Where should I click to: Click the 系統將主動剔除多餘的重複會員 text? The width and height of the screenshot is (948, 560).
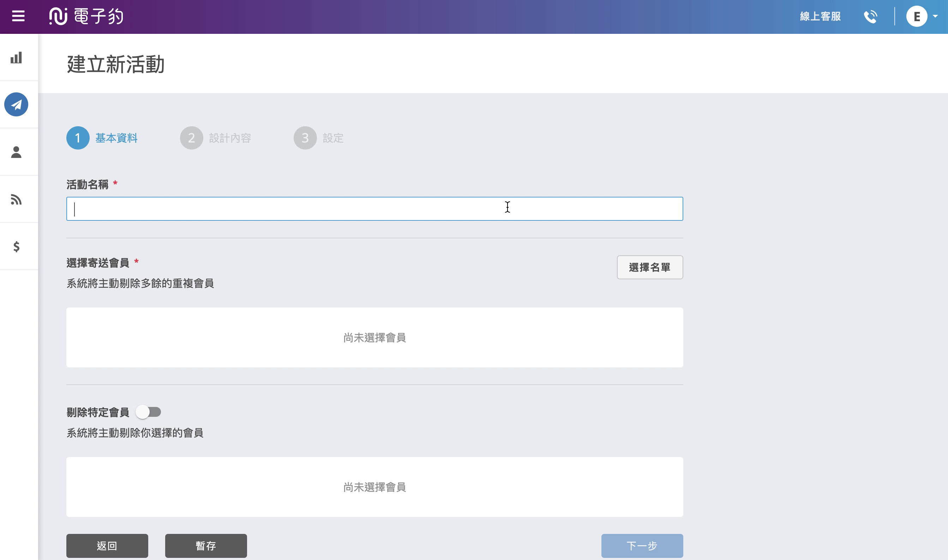[140, 284]
